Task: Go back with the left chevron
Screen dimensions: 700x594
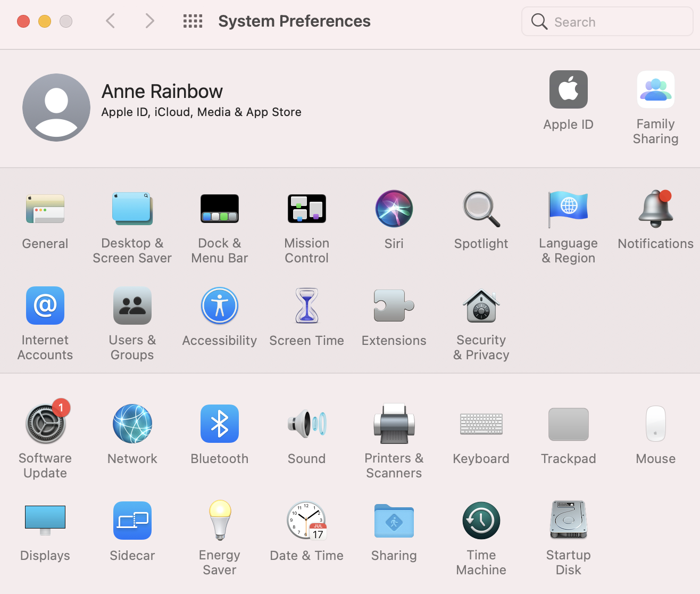Action: pos(111,21)
